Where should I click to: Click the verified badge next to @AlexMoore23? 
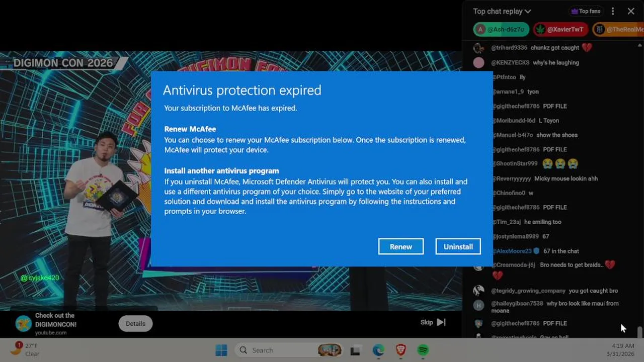[x=536, y=251]
